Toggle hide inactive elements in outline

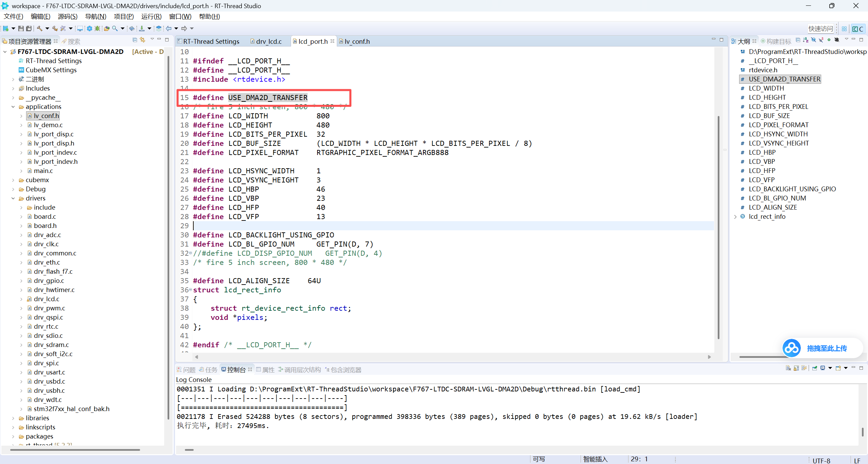click(837, 40)
